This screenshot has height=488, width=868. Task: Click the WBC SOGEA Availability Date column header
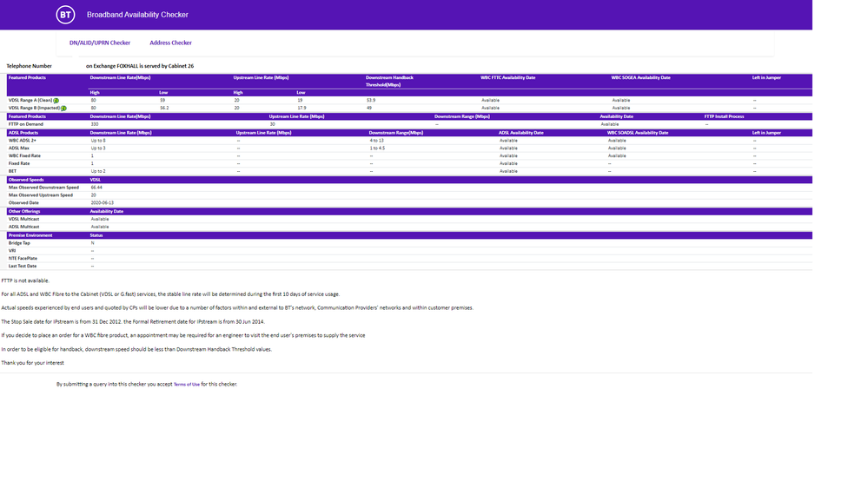[x=640, y=77]
